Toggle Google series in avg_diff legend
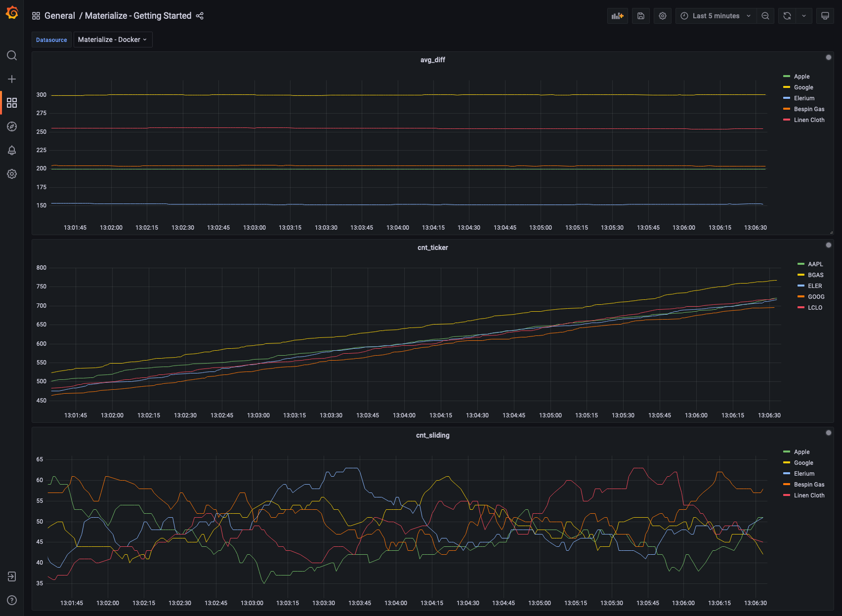 [x=803, y=87]
